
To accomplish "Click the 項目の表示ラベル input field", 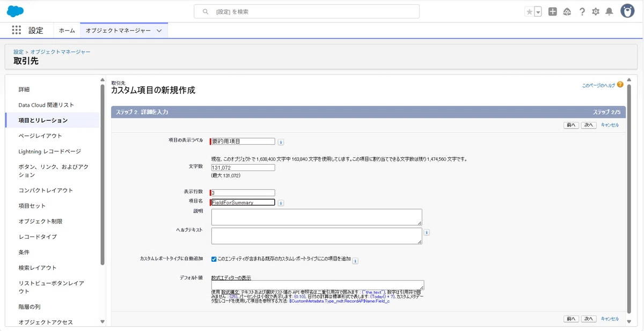I will pos(243,142).
